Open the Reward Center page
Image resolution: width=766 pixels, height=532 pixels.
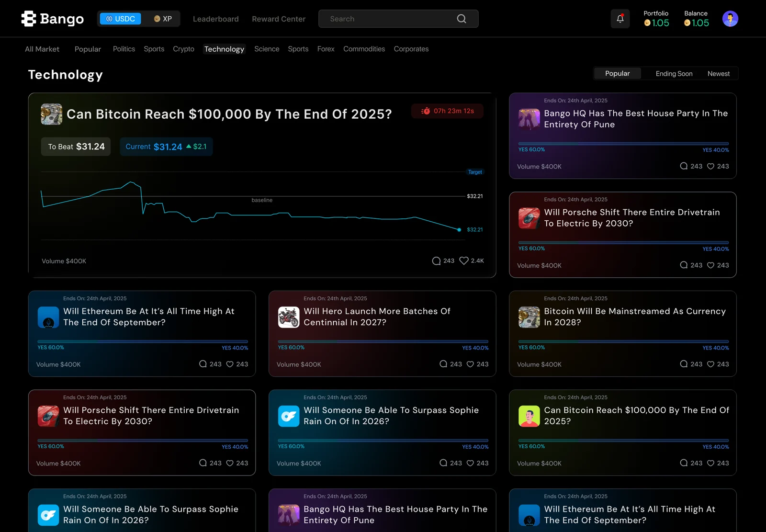[x=279, y=19]
